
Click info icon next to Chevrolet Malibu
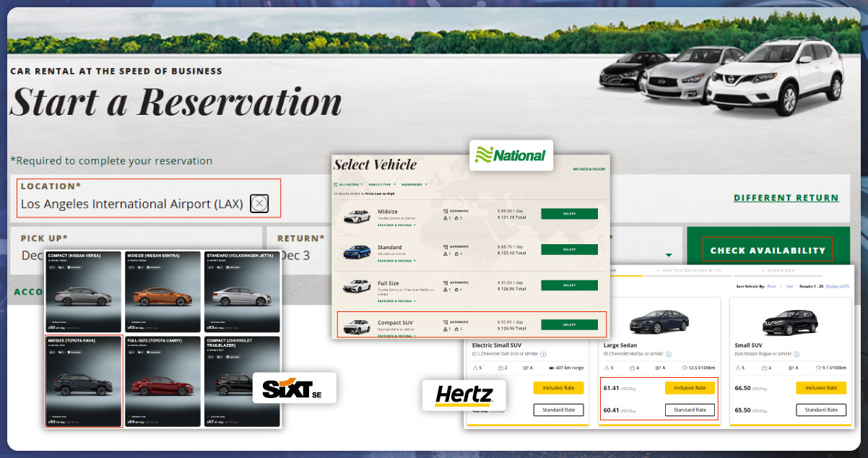[668, 354]
